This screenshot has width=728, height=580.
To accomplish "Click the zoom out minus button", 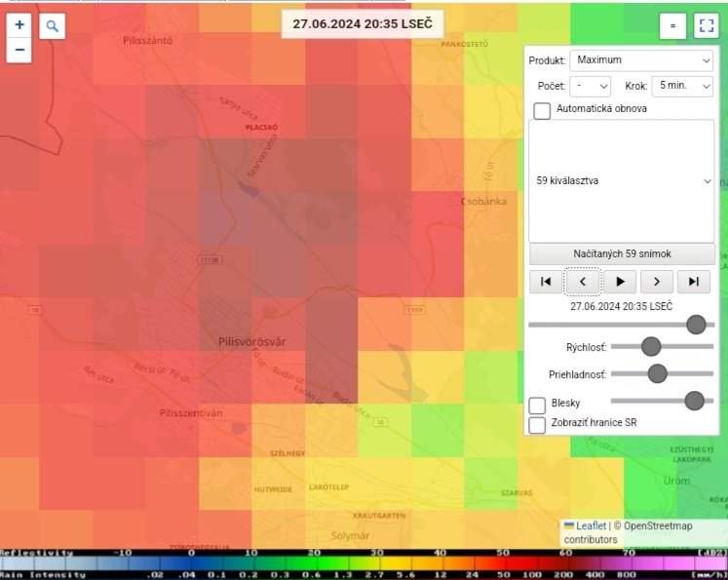I will pyautogui.click(x=19, y=50).
